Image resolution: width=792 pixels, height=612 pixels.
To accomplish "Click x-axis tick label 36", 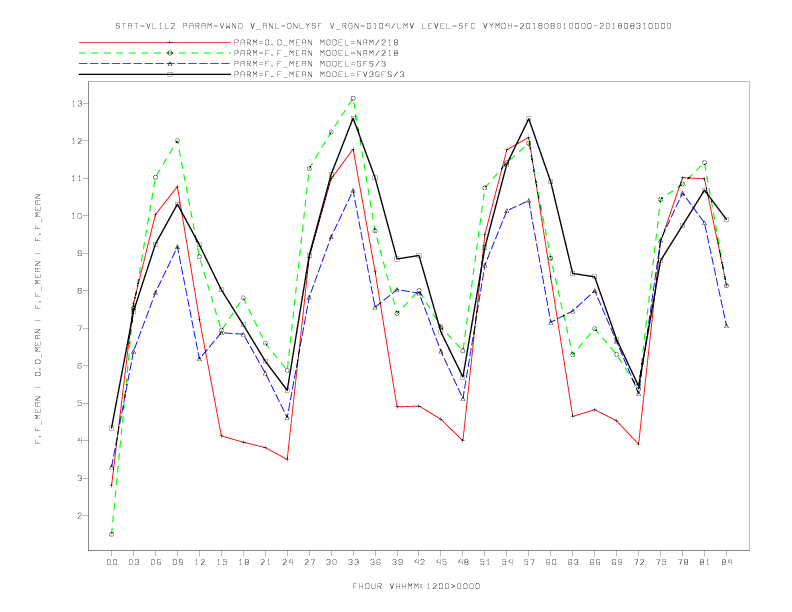I will [x=375, y=562].
